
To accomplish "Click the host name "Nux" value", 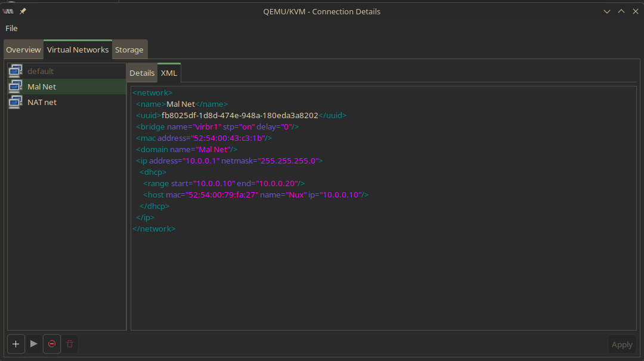I will 296,195.
